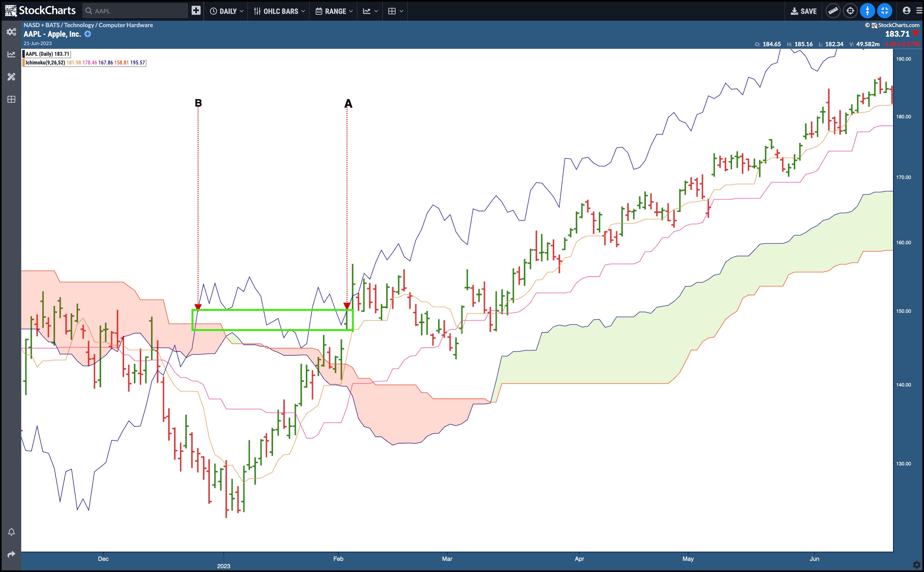Click the chart attributes sidebar icon
Viewport: 924px width, 572px height.
click(x=11, y=54)
